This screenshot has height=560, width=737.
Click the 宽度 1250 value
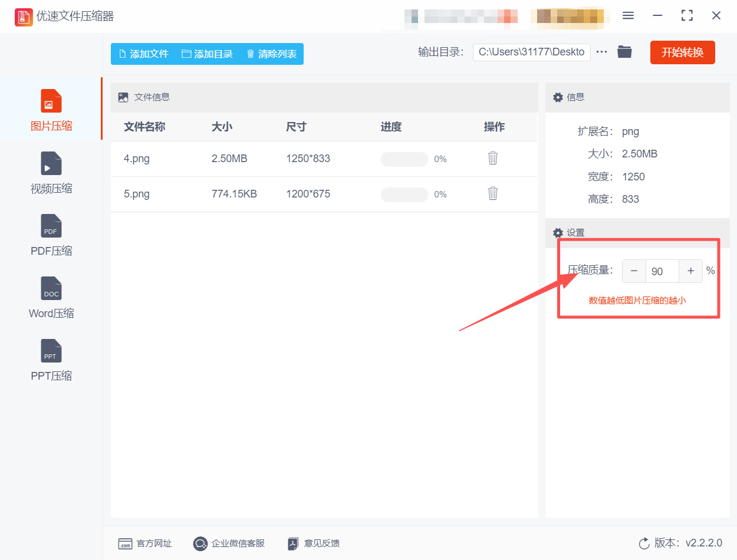coord(633,177)
